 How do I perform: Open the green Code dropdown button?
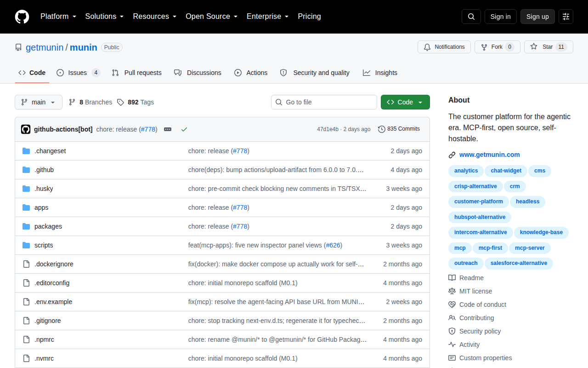[405, 102]
